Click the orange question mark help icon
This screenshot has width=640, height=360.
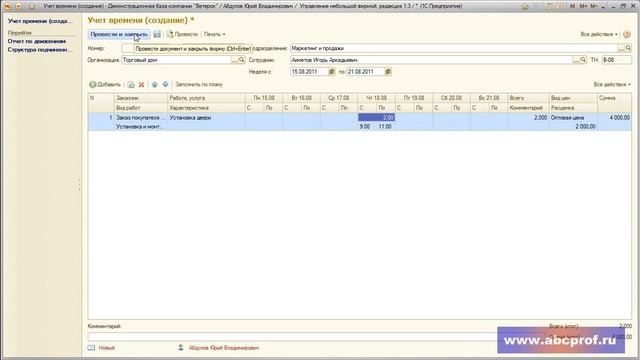(627, 34)
